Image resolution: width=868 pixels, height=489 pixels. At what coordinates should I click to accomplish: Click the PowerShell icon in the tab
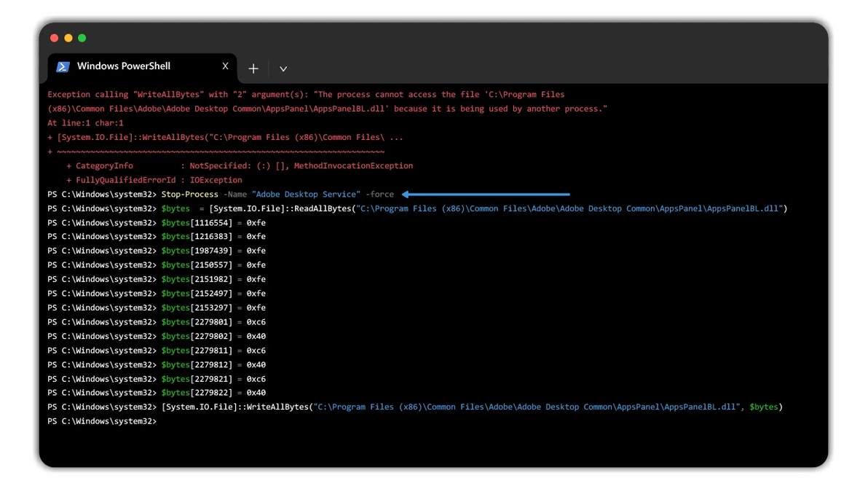pyautogui.click(x=63, y=67)
